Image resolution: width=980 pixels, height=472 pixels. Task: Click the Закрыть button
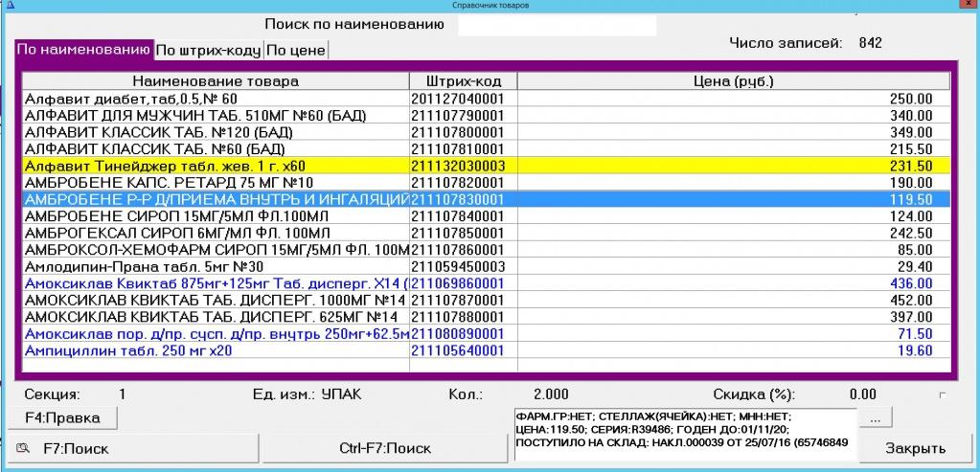(915, 448)
